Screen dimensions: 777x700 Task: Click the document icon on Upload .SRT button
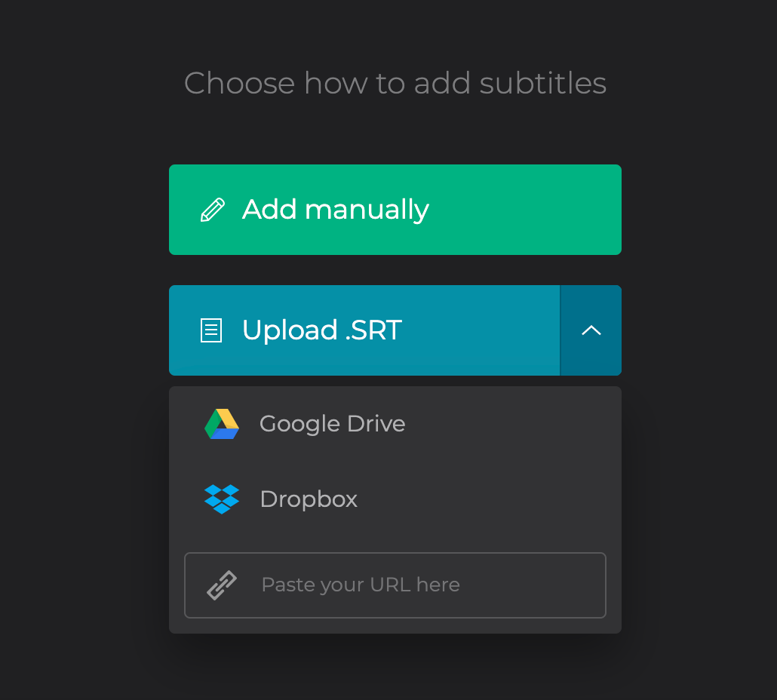(211, 330)
